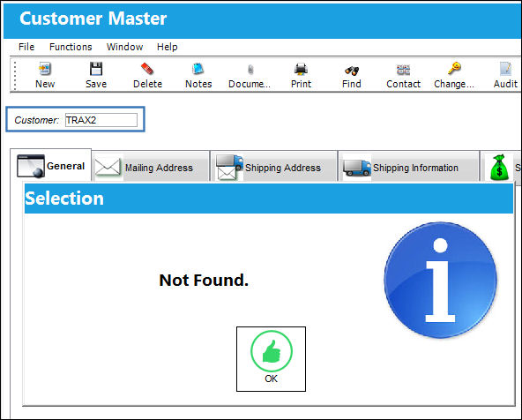Open the Help menu
The width and height of the screenshot is (522, 420).
point(168,47)
